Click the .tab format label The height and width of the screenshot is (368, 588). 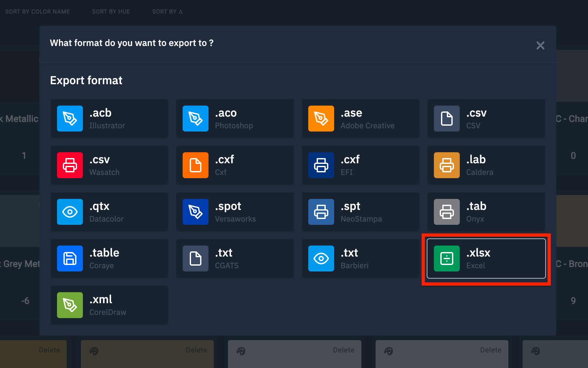coord(476,206)
